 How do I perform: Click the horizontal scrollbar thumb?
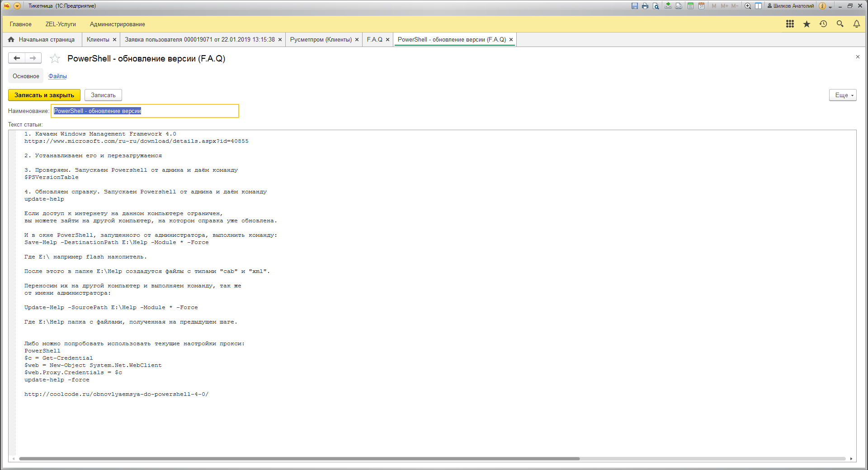299,459
